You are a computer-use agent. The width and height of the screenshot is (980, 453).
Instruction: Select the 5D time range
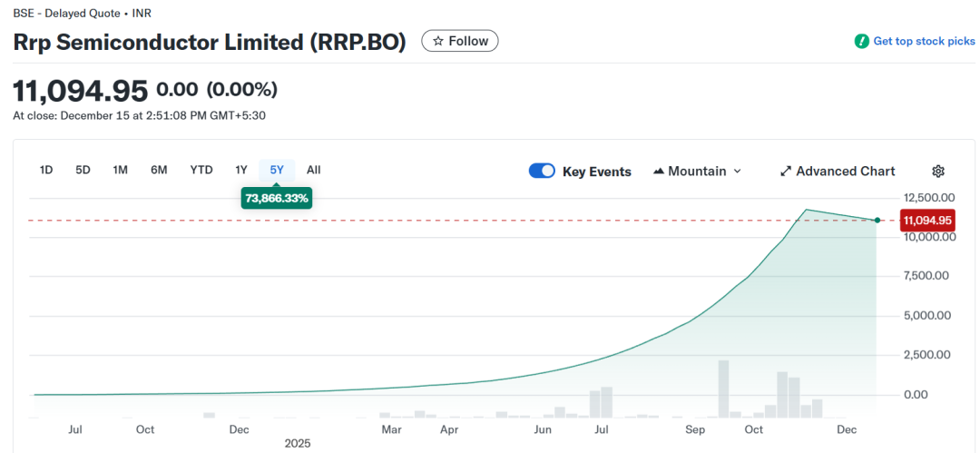[x=83, y=170]
